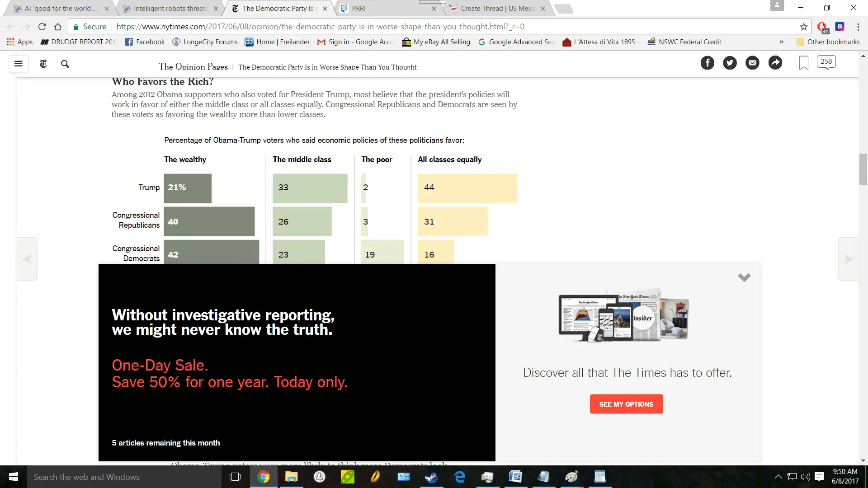Share article on Facebook icon

[707, 63]
